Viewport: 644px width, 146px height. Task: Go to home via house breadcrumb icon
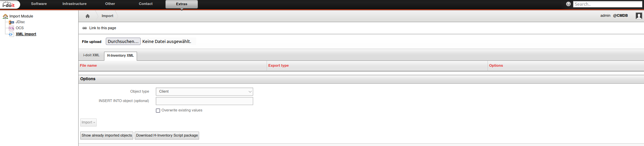[x=88, y=16]
